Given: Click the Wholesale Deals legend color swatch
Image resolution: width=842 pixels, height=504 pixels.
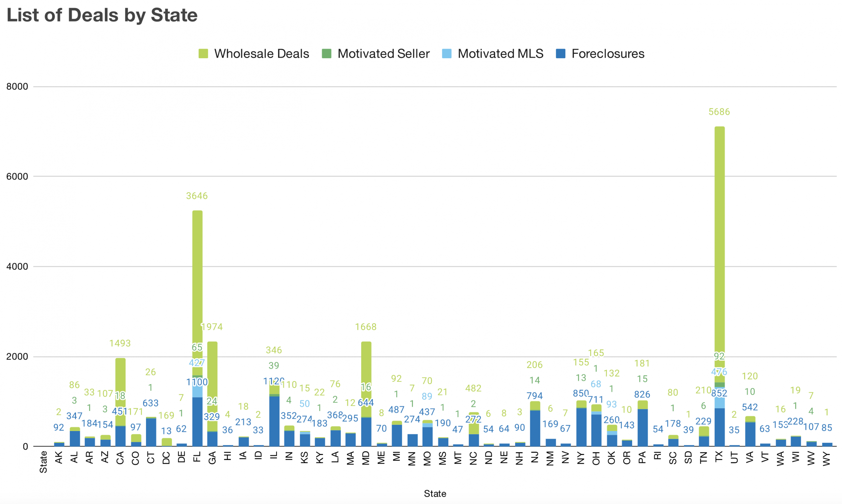Looking at the screenshot, I should (x=203, y=54).
